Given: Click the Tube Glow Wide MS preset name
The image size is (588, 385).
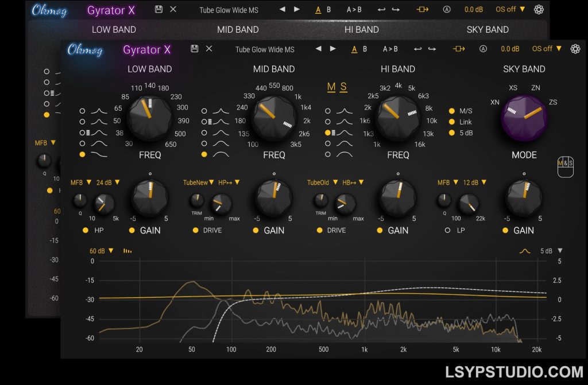Looking at the screenshot, I should coord(265,49).
